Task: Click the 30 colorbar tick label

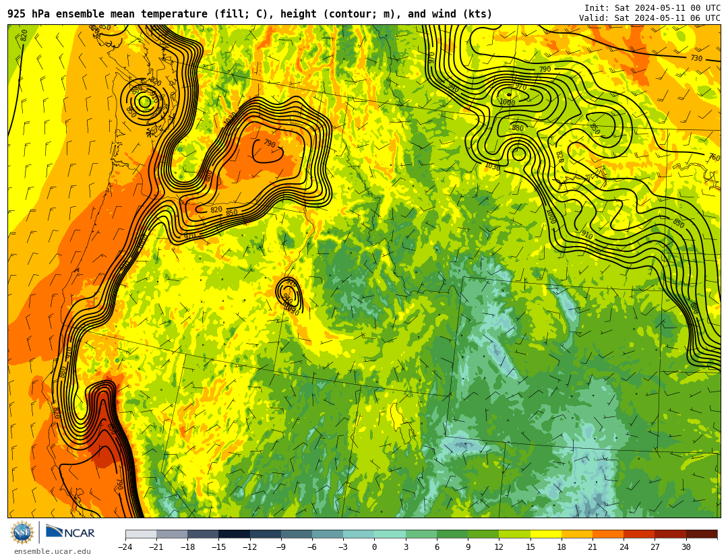Action: click(x=686, y=547)
